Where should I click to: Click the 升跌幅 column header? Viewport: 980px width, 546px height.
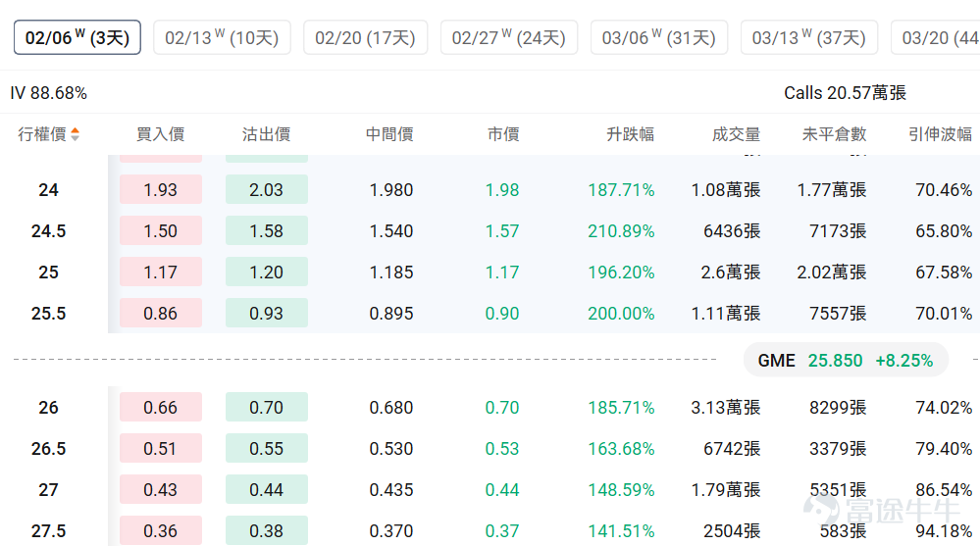click(x=630, y=134)
